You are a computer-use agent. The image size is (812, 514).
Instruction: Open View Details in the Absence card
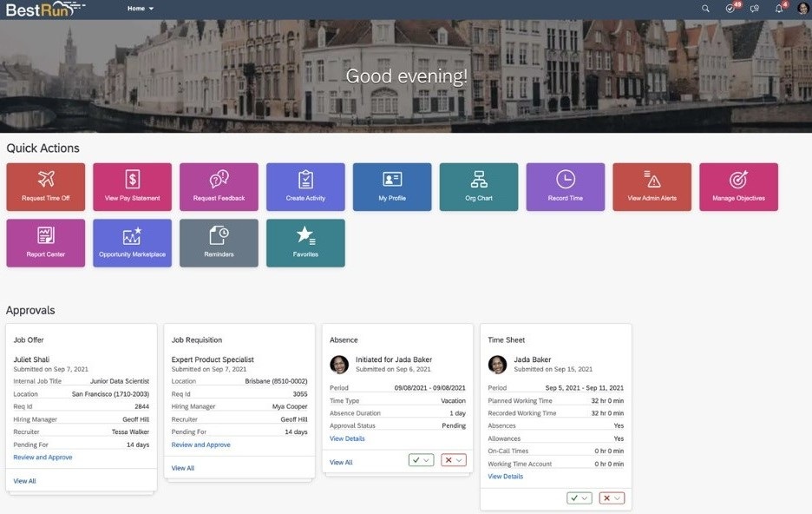tap(348, 438)
